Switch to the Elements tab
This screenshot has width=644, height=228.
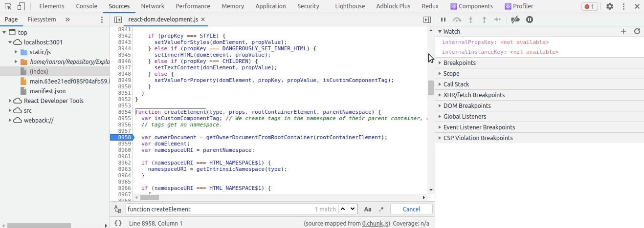point(51,6)
